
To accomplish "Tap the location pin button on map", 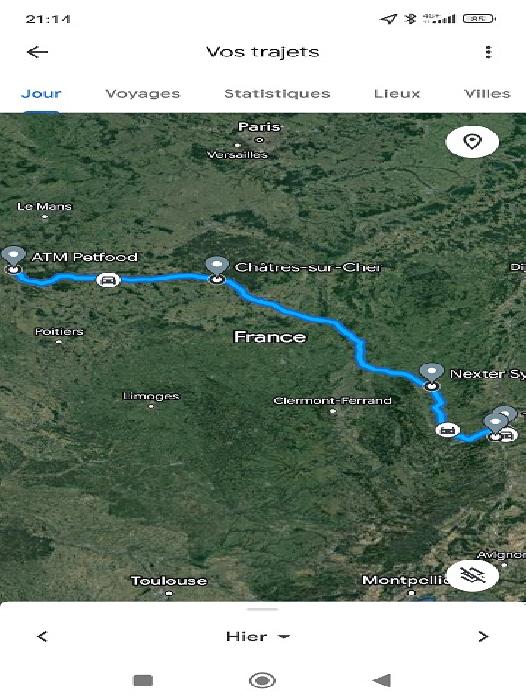I will (472, 142).
